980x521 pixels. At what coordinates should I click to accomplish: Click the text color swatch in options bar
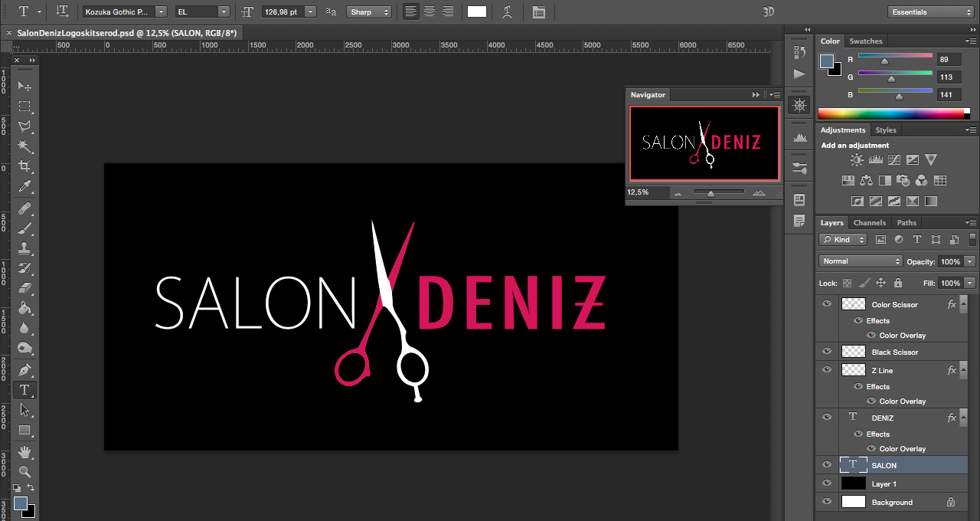click(477, 11)
